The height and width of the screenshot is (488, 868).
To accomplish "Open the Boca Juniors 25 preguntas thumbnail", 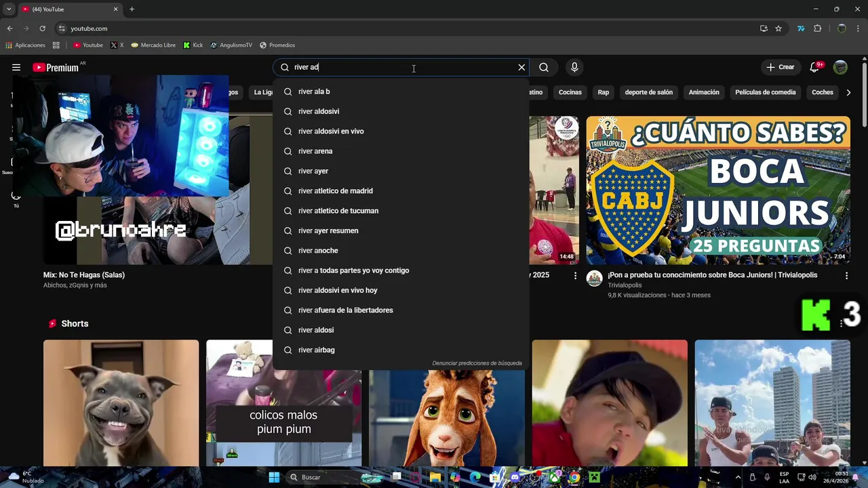I will point(718,190).
